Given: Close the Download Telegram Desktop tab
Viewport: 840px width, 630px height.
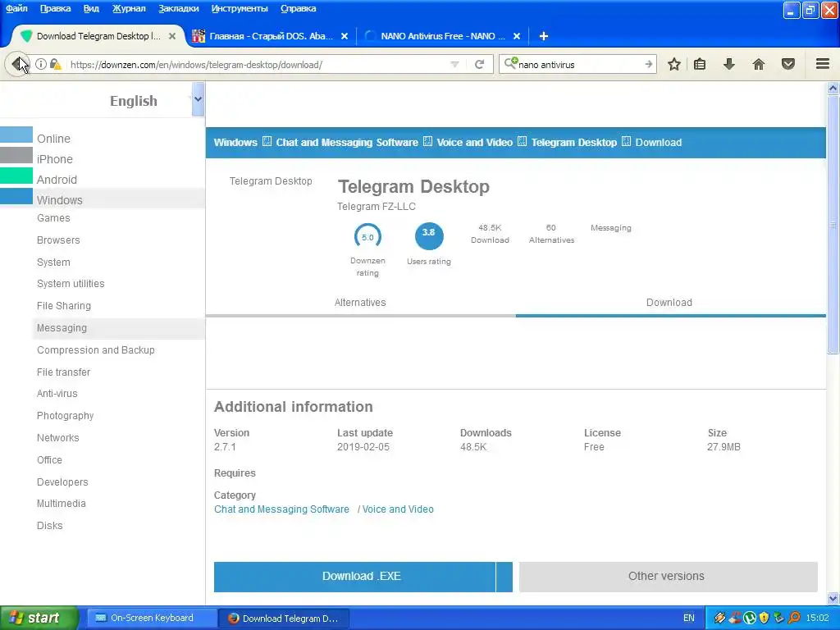Looking at the screenshot, I should pos(172,36).
